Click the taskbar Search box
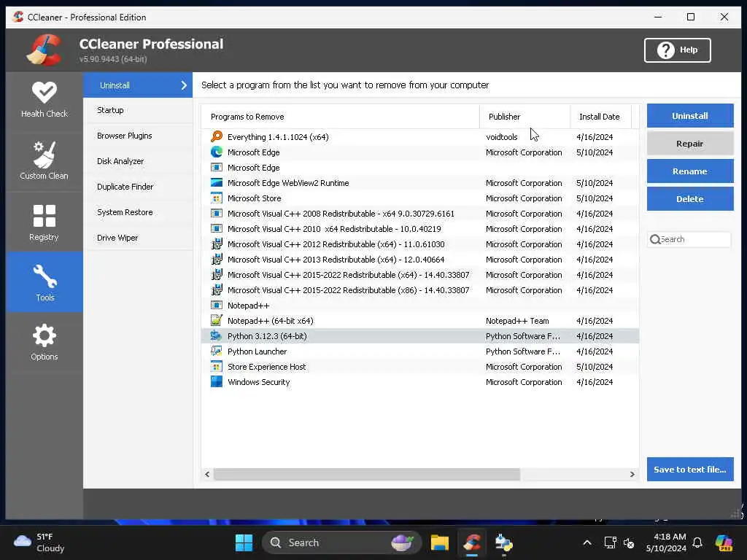The height and width of the screenshot is (560, 747). coord(341,542)
